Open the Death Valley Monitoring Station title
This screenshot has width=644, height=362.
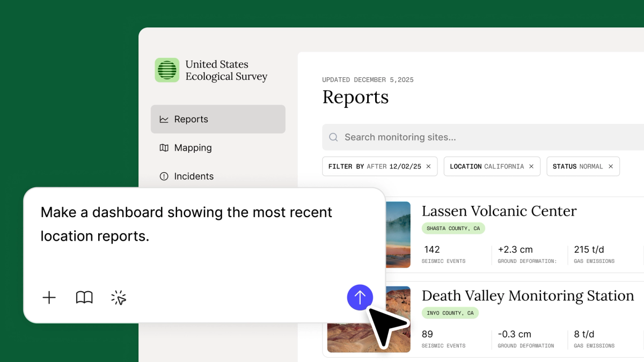coord(528,295)
